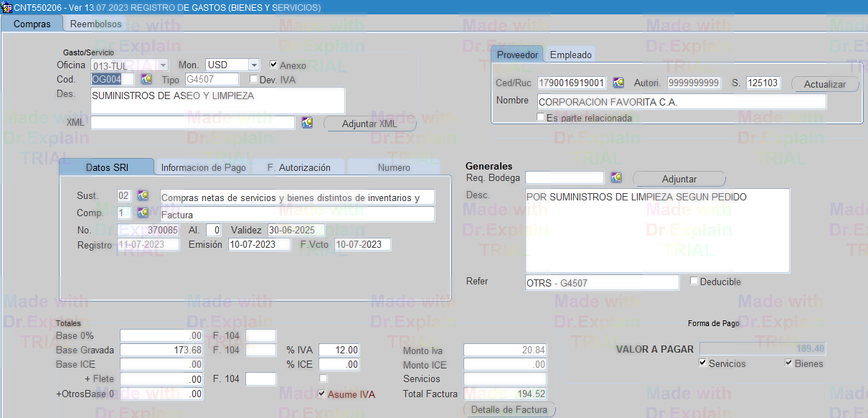Click the Comp. type lookup icon
The height and width of the screenshot is (418, 868).
[143, 213]
